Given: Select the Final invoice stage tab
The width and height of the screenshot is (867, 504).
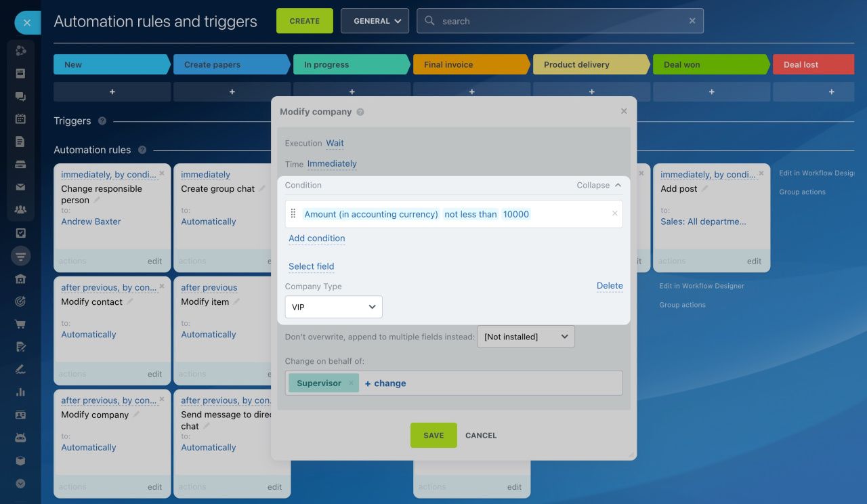Looking at the screenshot, I should pyautogui.click(x=471, y=64).
